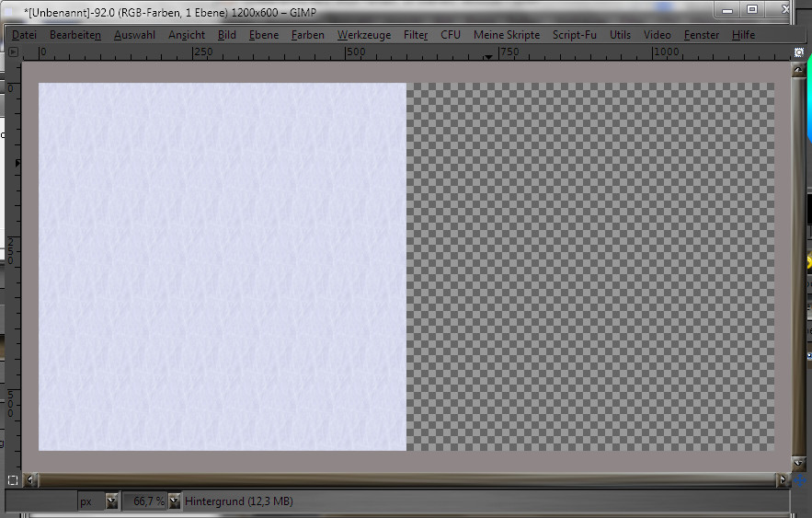Open the px unit dropdown

point(111,501)
